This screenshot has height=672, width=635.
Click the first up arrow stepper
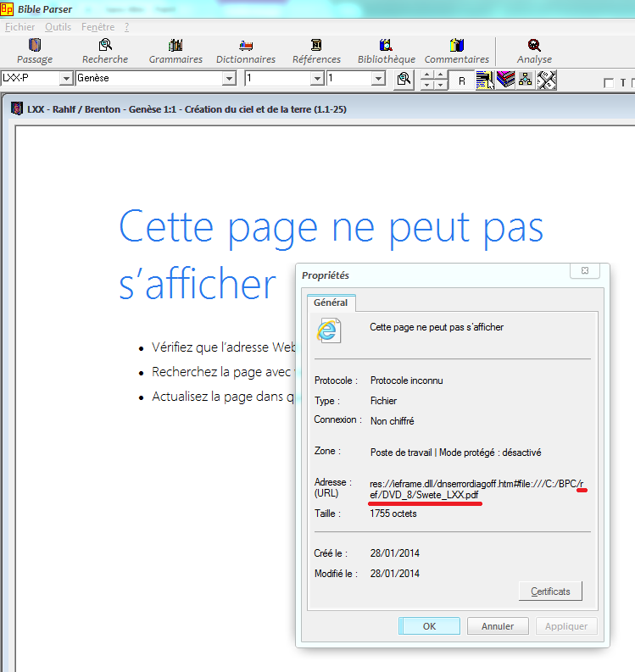(x=426, y=75)
